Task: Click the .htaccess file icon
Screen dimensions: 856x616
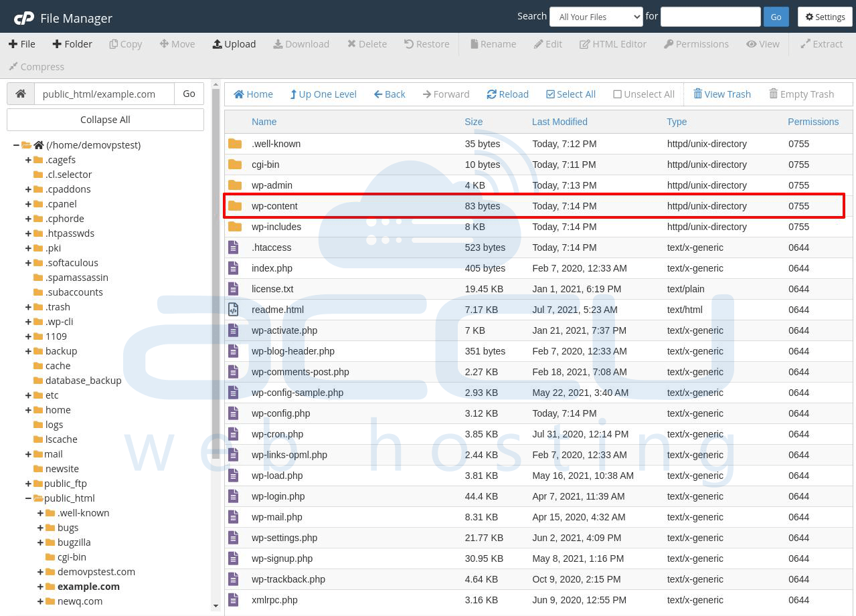Action: (x=233, y=247)
